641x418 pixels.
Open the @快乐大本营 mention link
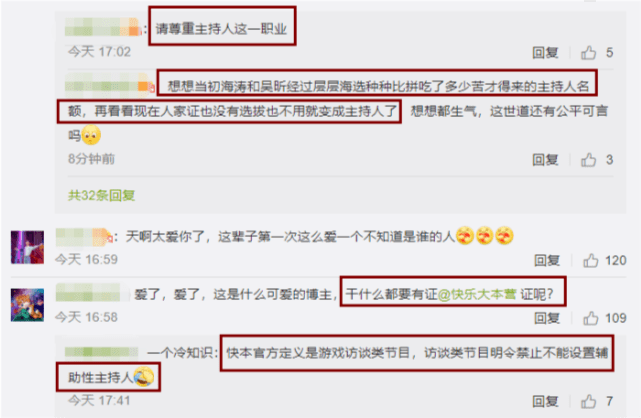coord(477,294)
